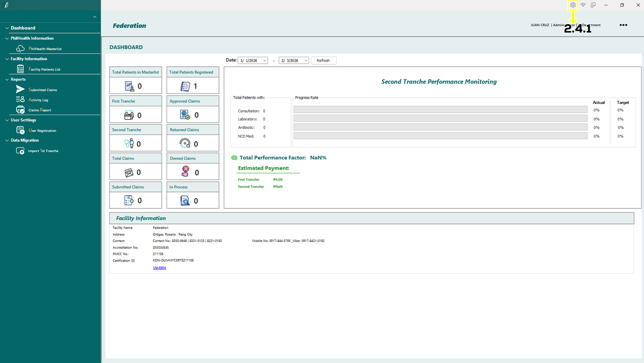Open the start date dropdown
644x363 pixels.
pyautogui.click(x=265, y=61)
